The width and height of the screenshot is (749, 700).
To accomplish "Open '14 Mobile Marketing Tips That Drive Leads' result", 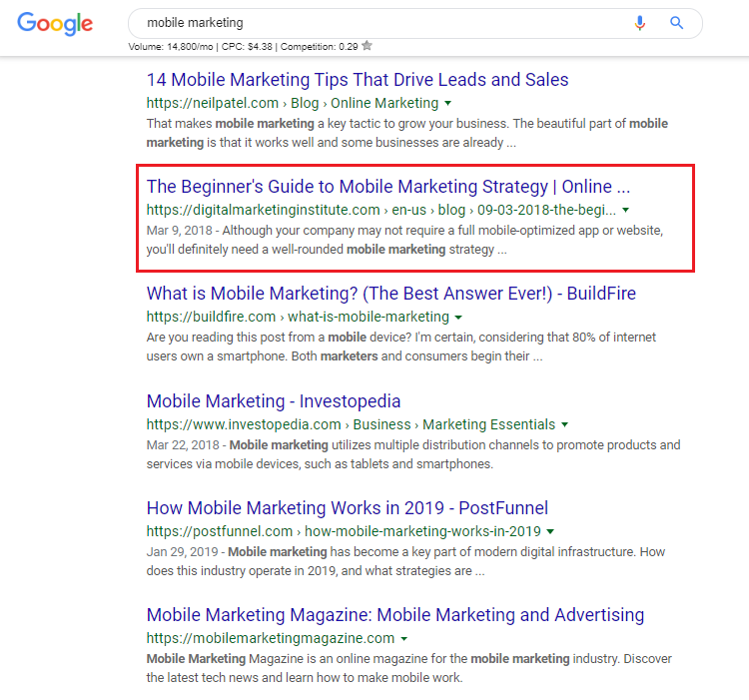I will pos(358,80).
